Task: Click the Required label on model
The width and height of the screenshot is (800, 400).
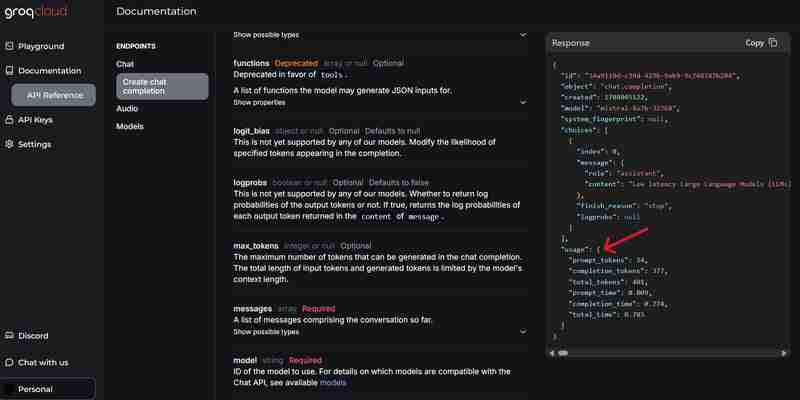Action: click(x=305, y=360)
